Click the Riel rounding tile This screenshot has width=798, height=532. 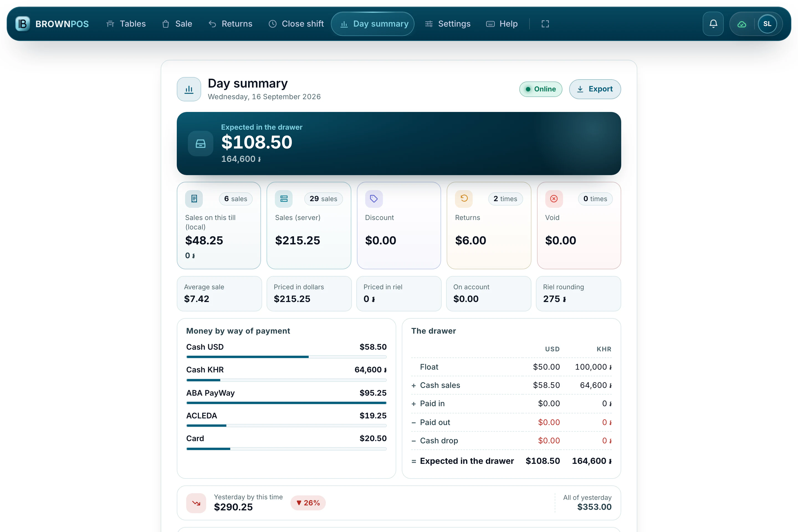(x=579, y=293)
